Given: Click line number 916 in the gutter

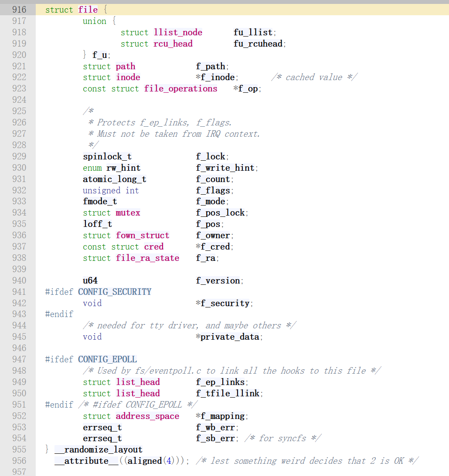Looking at the screenshot, I should (x=19, y=10).
